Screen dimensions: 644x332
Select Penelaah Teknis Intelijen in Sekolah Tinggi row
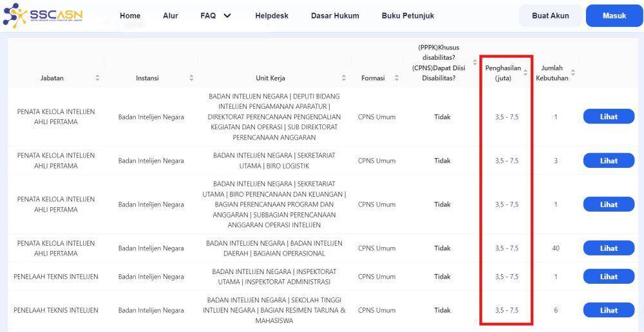(56, 310)
